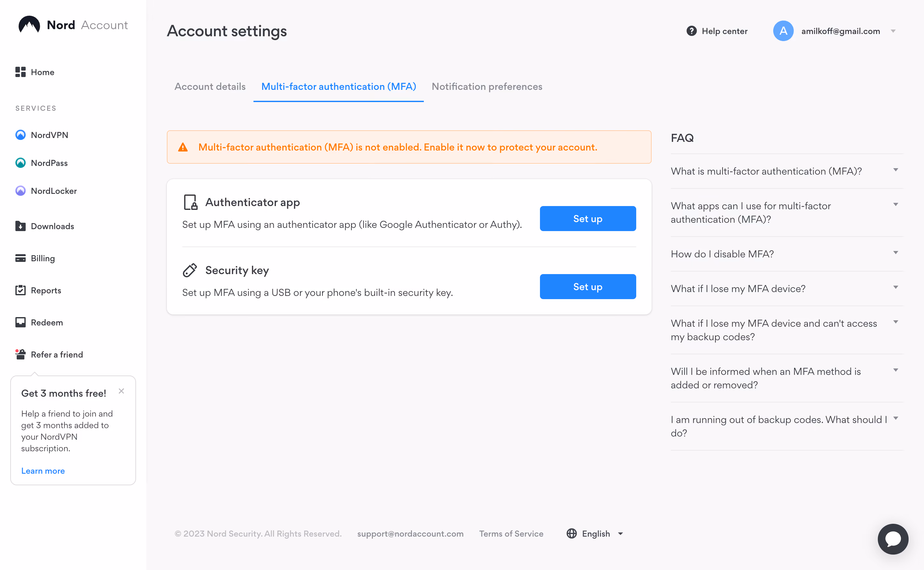
Task: Open the account email dropdown arrow
Action: 893,31
